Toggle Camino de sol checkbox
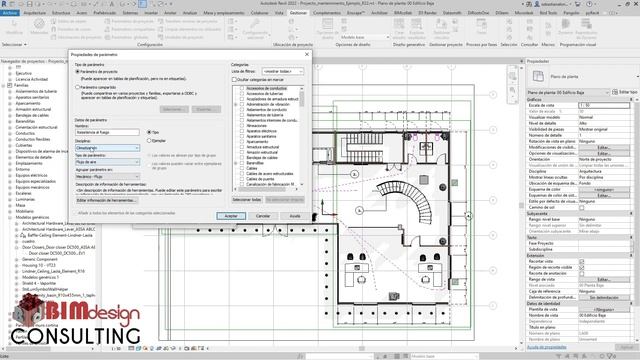 [582, 207]
